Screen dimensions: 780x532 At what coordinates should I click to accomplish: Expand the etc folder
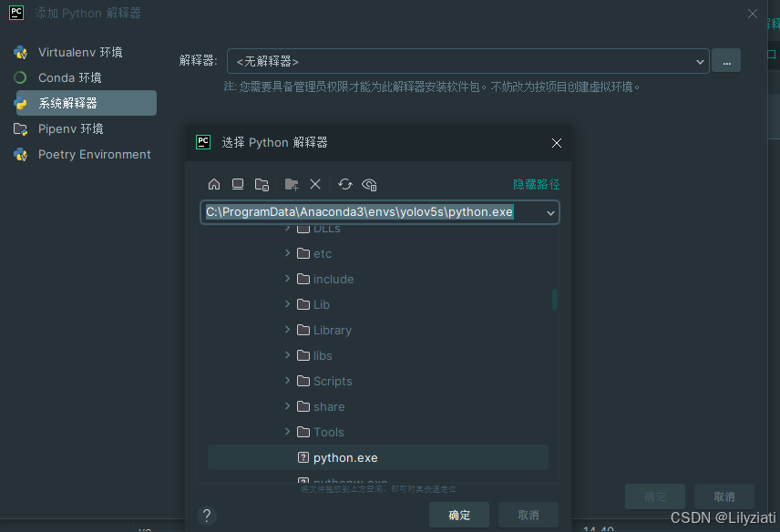[288, 253]
